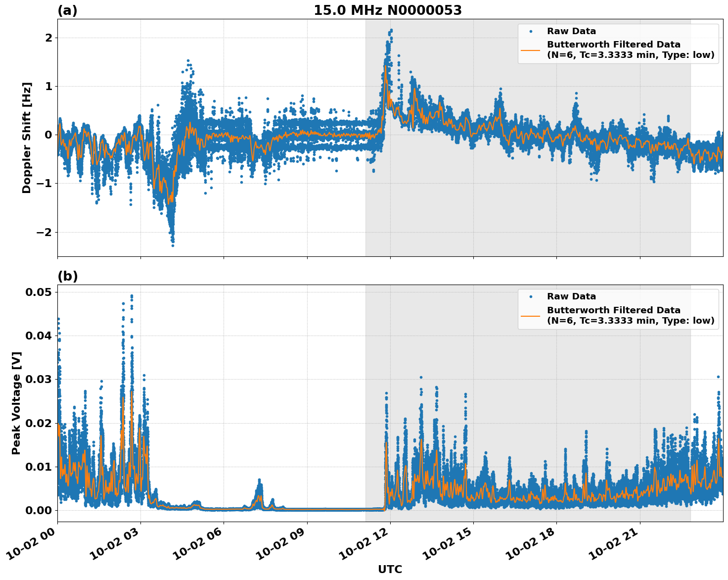
Task: Click the title 15.0 MHz N0000053
Action: pyautogui.click(x=388, y=9)
